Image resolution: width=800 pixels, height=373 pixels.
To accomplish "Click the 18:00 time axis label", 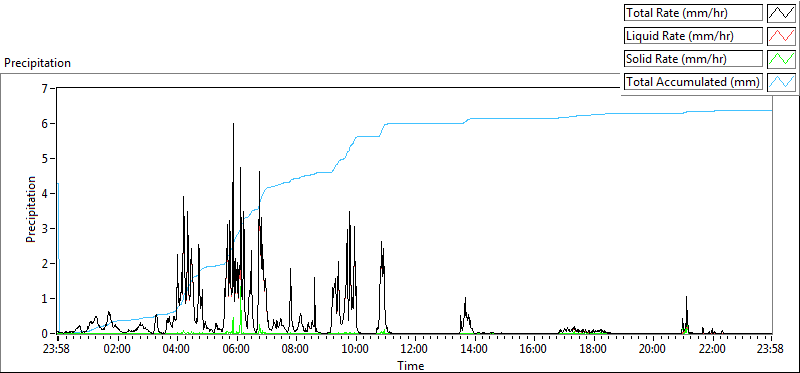I will point(593,350).
